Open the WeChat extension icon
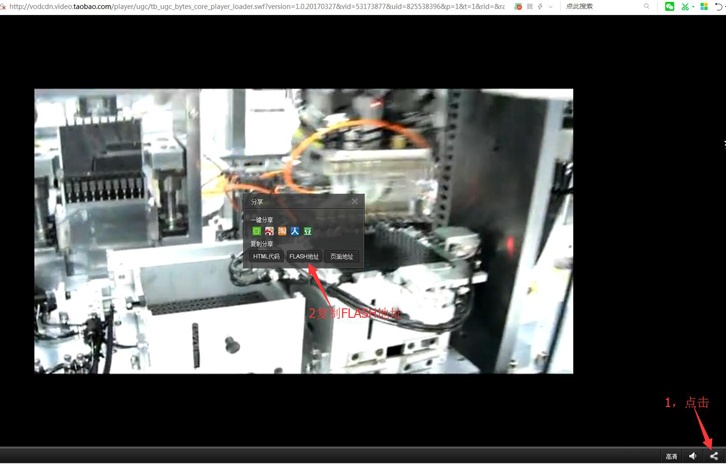 [669, 6]
